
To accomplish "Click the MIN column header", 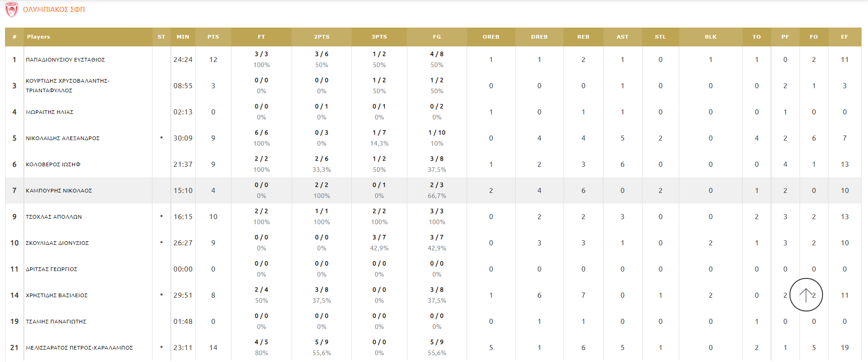I will [183, 37].
